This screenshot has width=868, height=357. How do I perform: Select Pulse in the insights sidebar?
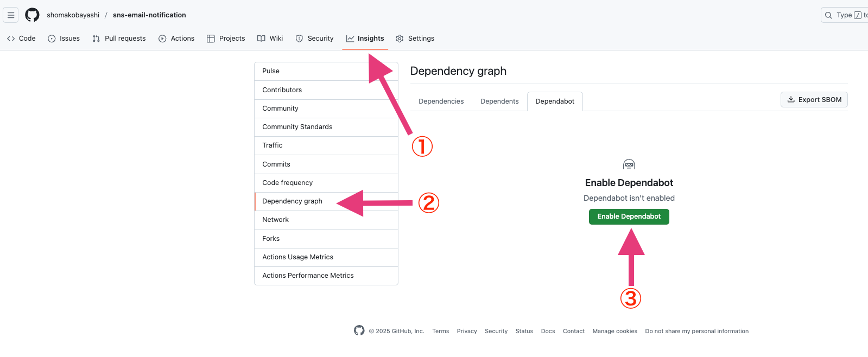coord(326,71)
